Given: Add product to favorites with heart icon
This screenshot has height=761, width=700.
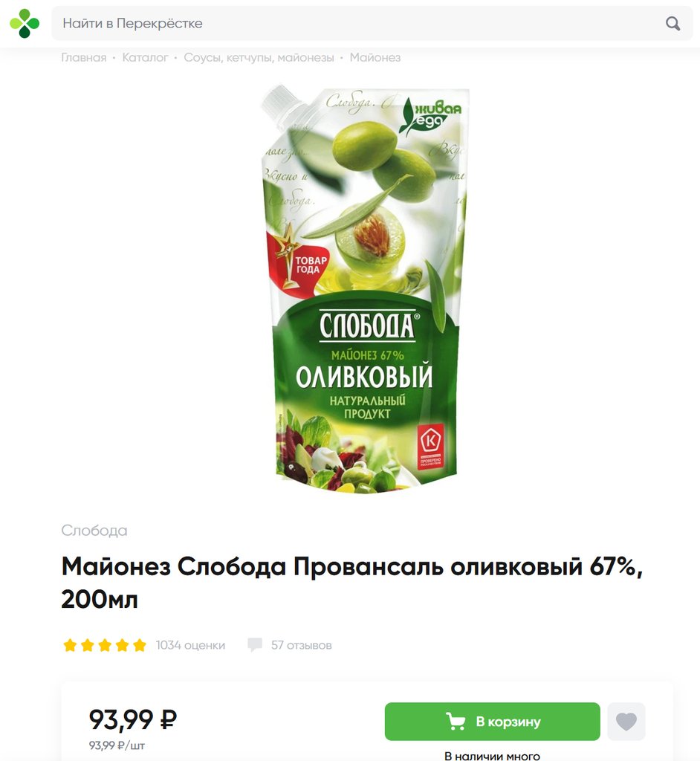Looking at the screenshot, I should [x=626, y=721].
